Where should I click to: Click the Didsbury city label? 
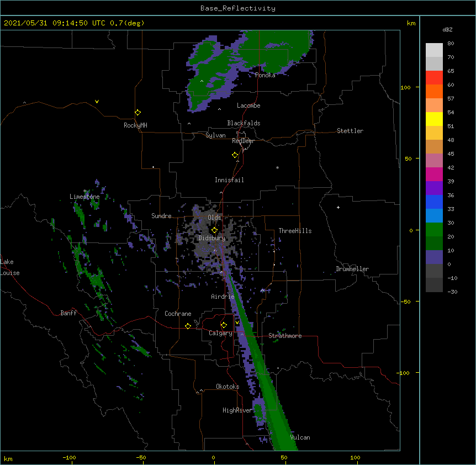coord(212,238)
